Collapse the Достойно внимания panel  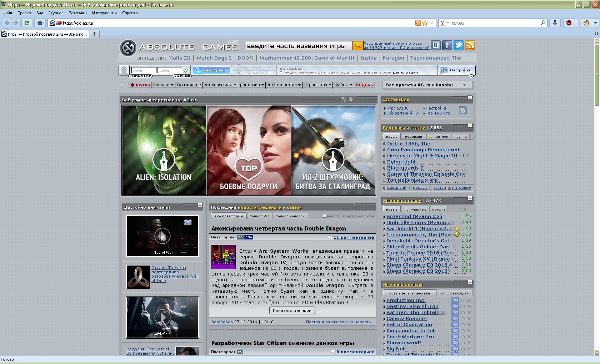coord(200,205)
